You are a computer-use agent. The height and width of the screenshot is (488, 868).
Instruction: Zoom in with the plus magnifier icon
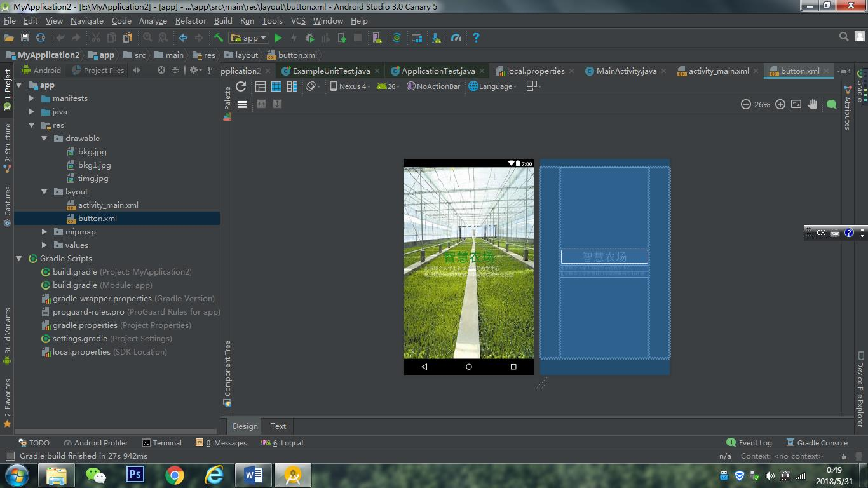tap(780, 104)
